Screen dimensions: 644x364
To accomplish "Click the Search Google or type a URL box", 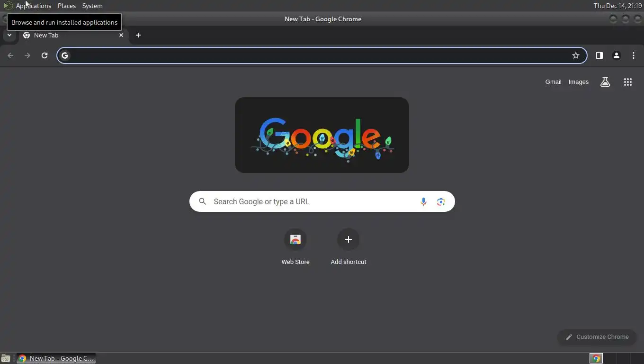I will click(322, 201).
